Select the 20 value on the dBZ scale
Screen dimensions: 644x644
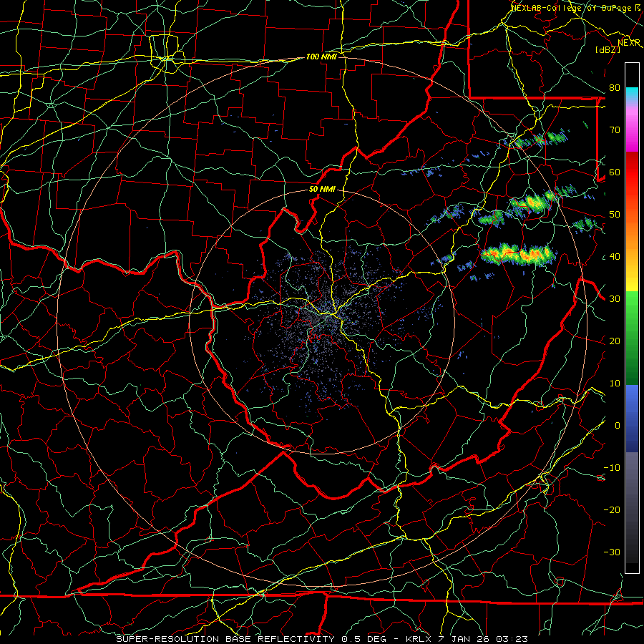pos(615,341)
